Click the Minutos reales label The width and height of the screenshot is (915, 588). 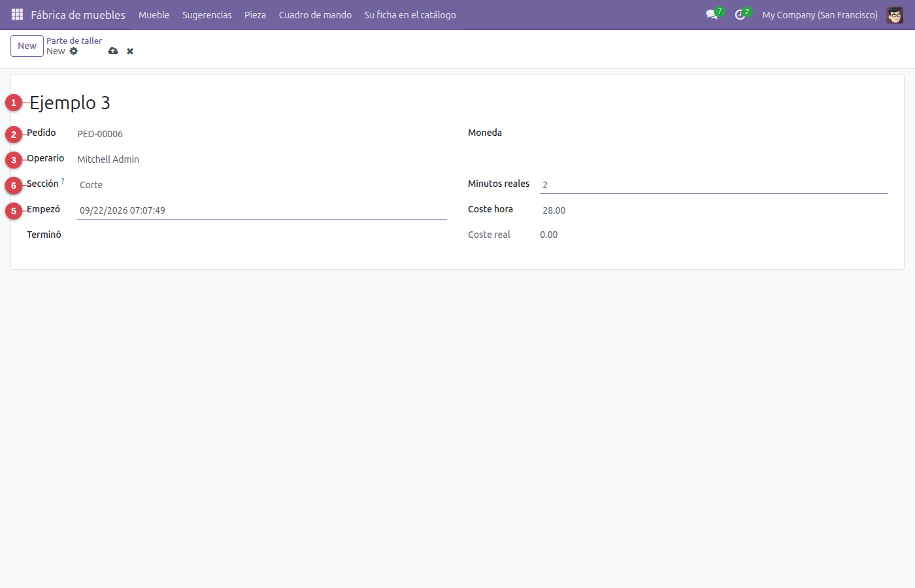click(499, 184)
